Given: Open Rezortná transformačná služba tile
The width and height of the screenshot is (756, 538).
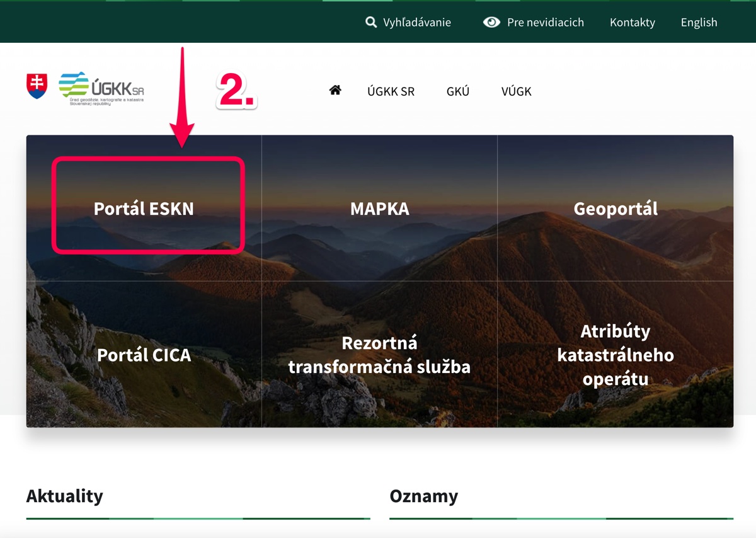Looking at the screenshot, I should pyautogui.click(x=380, y=355).
